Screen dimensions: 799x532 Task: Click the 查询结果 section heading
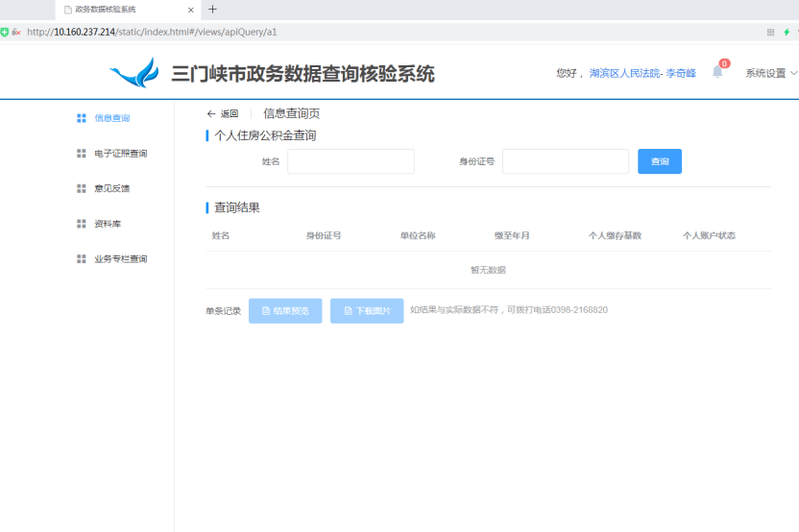click(237, 207)
